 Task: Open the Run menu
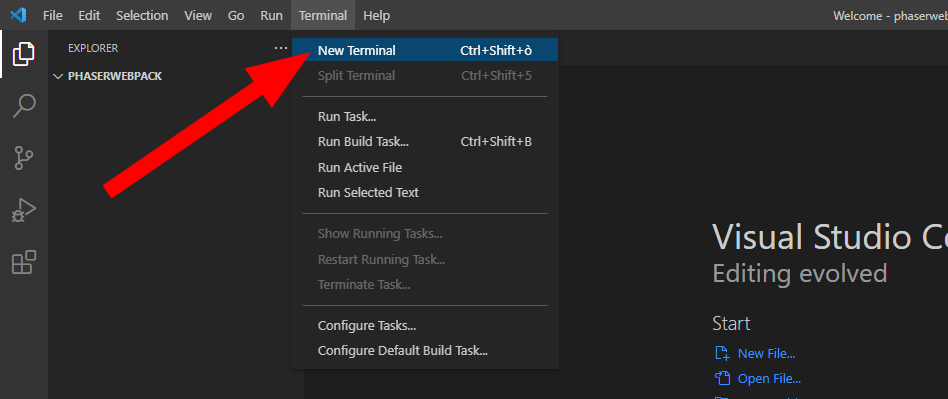tap(271, 16)
